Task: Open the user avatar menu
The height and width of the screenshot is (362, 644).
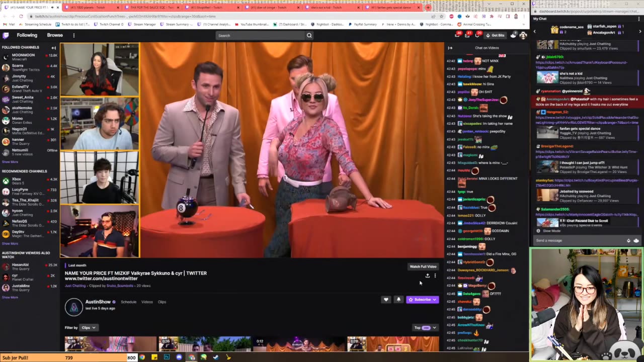Action: [x=523, y=35]
